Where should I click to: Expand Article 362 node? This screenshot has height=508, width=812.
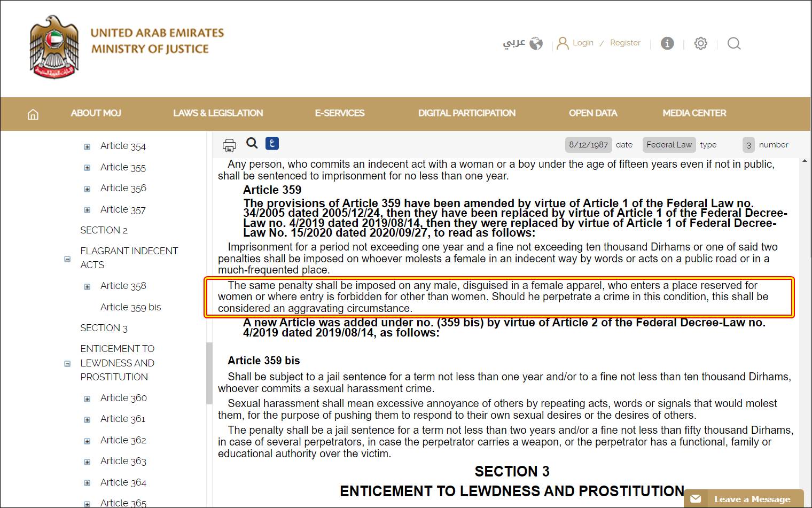tap(87, 441)
